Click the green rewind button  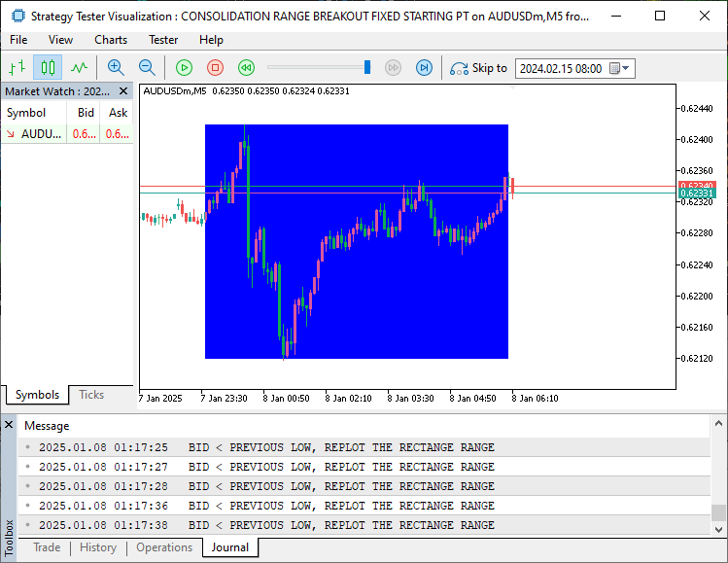point(247,68)
